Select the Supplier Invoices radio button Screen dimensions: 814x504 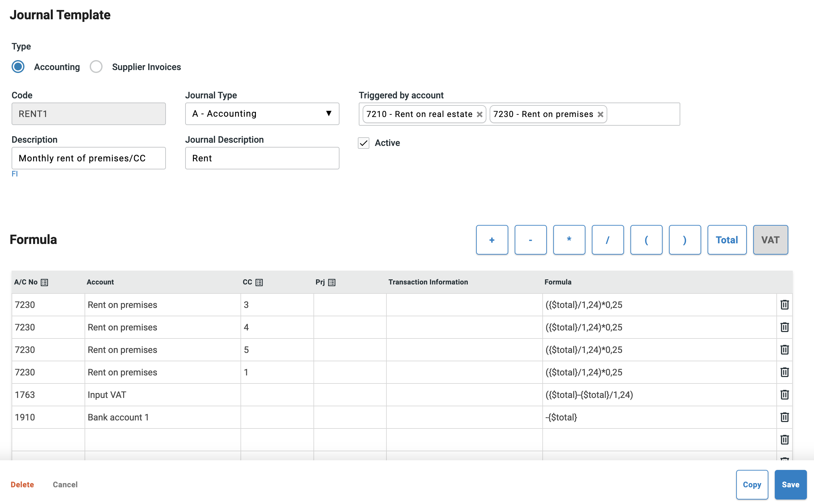point(96,67)
